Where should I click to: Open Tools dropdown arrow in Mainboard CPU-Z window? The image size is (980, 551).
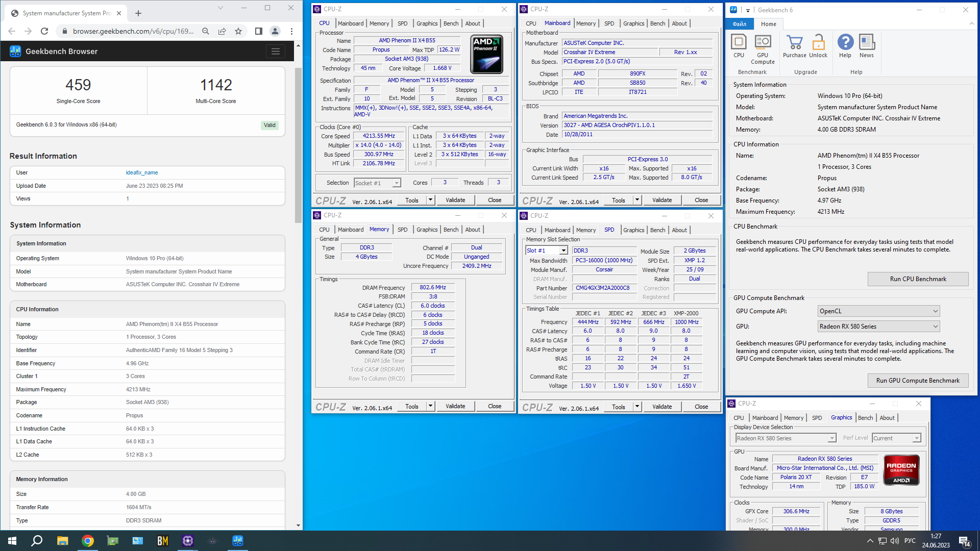pos(638,200)
